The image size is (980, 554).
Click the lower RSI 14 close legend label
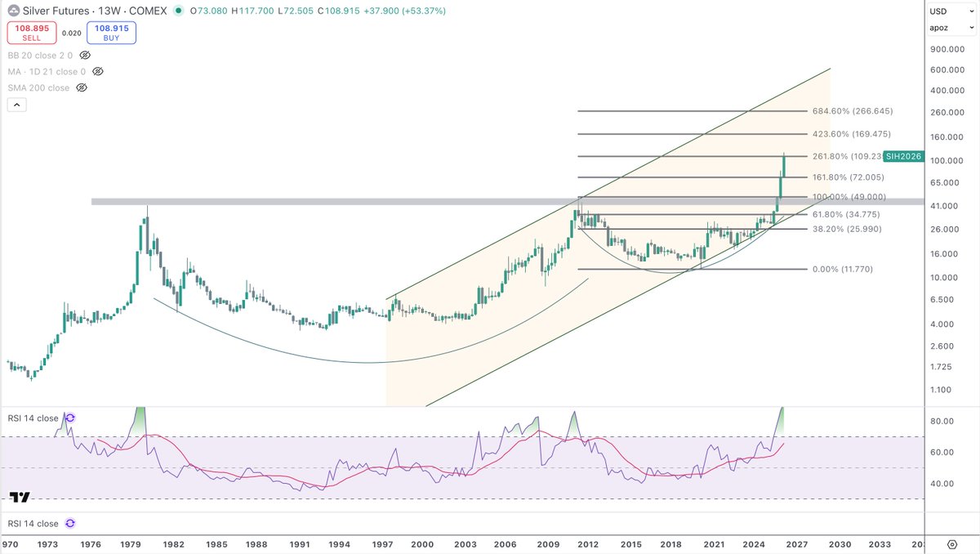tap(33, 523)
